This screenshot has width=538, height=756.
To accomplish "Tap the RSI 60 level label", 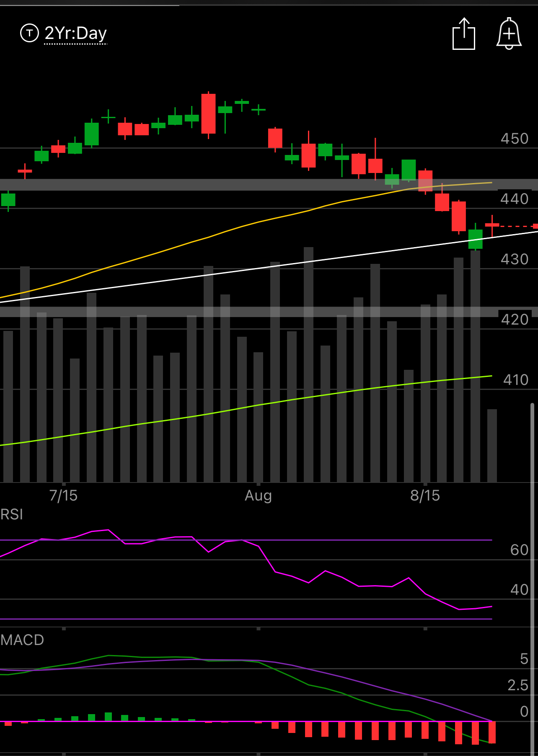I will [x=519, y=550].
